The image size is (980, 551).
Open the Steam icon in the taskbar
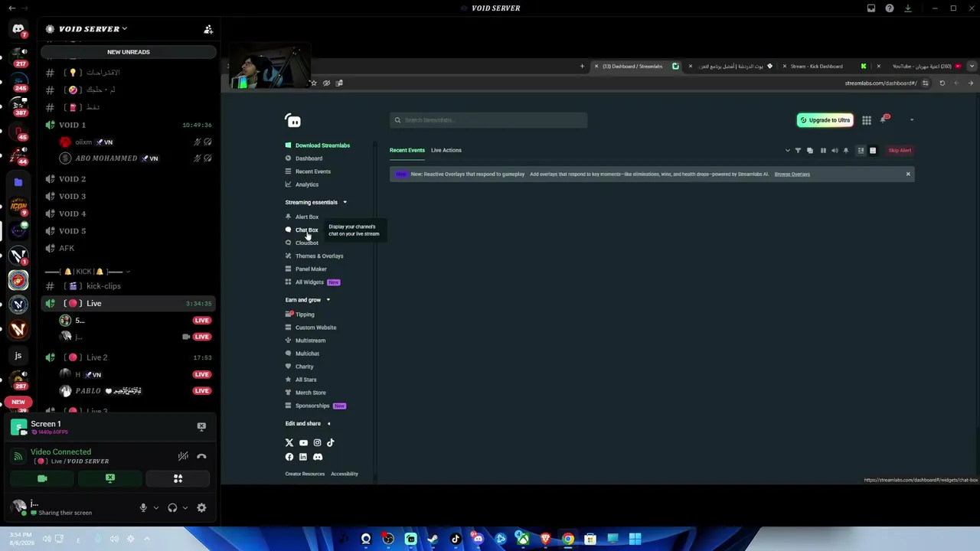(x=433, y=539)
